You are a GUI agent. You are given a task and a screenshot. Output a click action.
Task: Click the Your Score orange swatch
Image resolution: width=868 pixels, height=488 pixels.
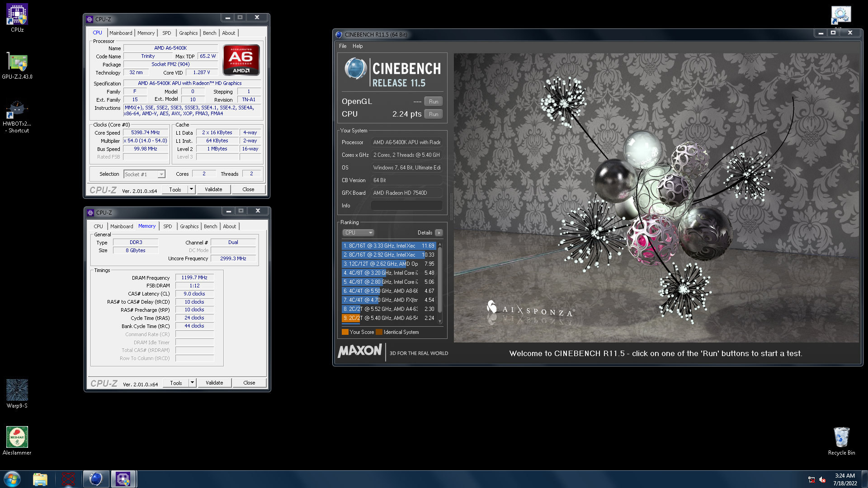point(345,332)
